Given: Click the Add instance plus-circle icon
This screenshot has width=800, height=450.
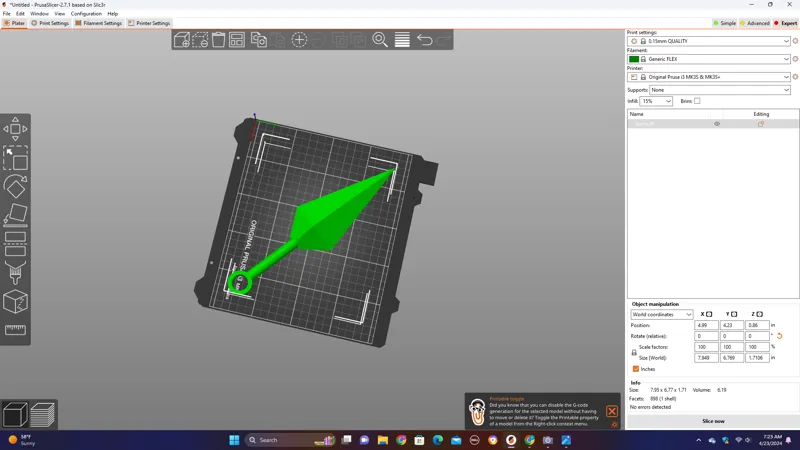Looking at the screenshot, I should (x=299, y=40).
